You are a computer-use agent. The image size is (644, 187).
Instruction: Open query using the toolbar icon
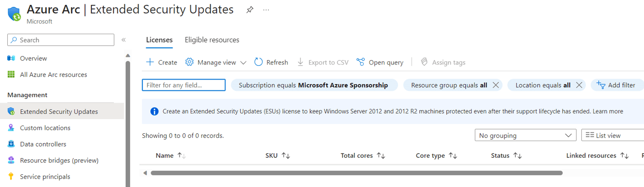tap(360, 62)
